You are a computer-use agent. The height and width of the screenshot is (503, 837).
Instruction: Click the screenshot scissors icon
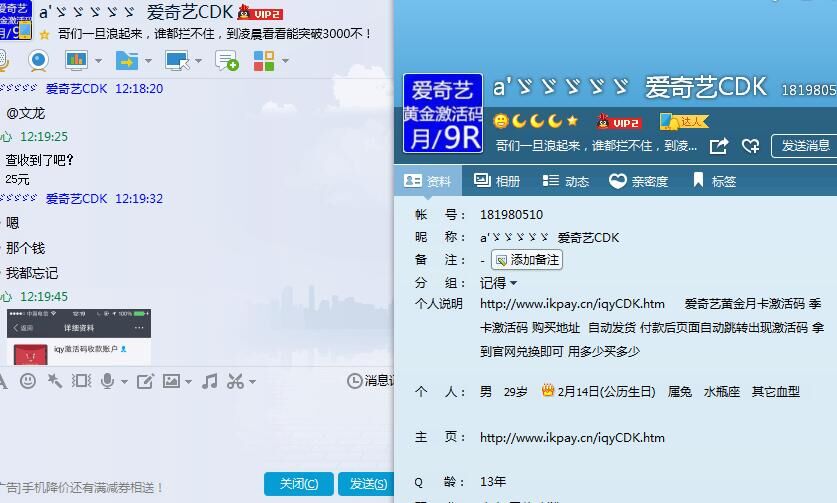(x=235, y=381)
